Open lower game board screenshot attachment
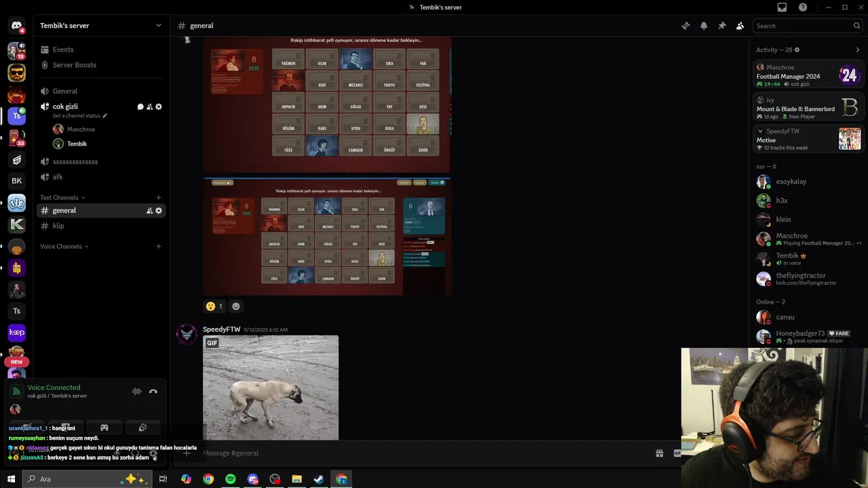The image size is (868, 488). click(x=327, y=237)
